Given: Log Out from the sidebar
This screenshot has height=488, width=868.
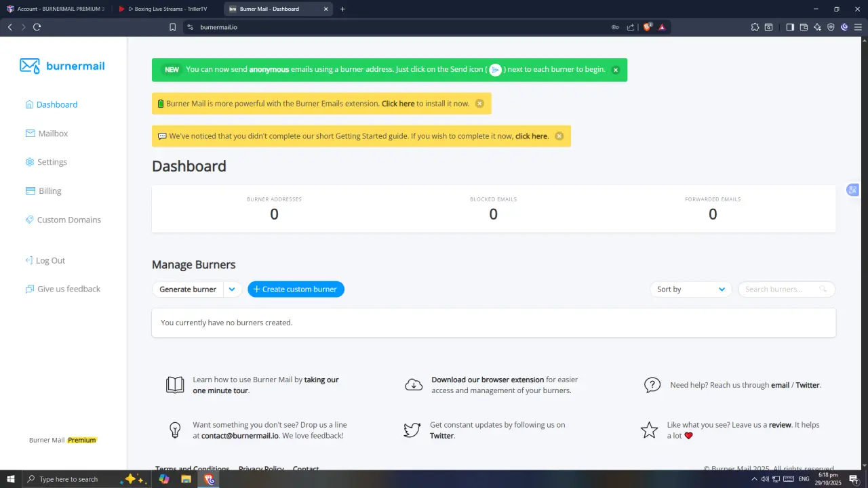Looking at the screenshot, I should 45,260.
